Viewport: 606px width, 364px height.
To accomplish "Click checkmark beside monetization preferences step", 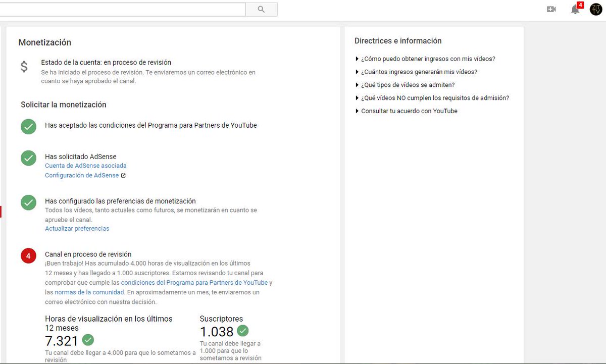I will (x=28, y=202).
